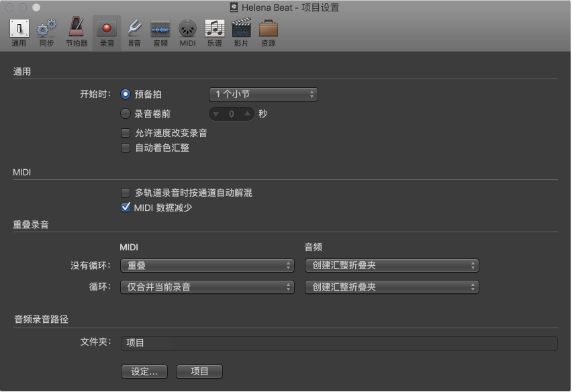Click the MIDI column header in 重叠录音

pyautogui.click(x=129, y=247)
